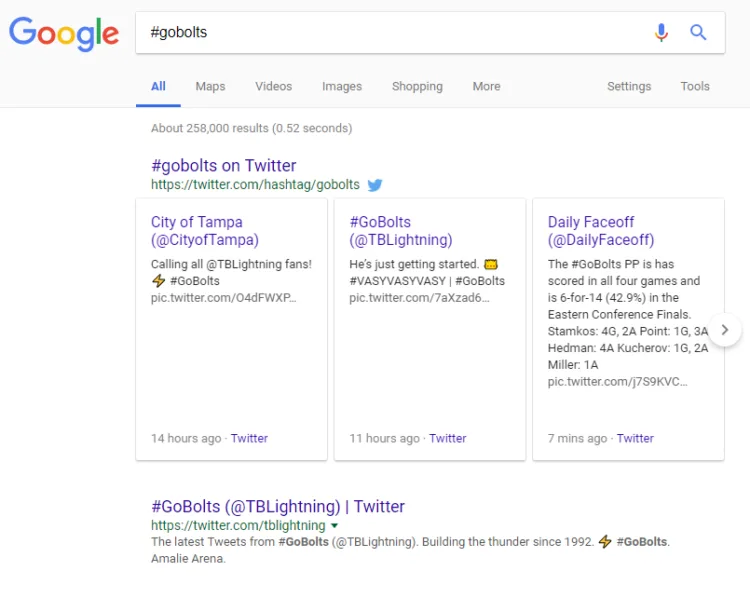Viewport: 750px width, 598px height.
Task: Switch to the Videos tab
Action: (x=274, y=87)
